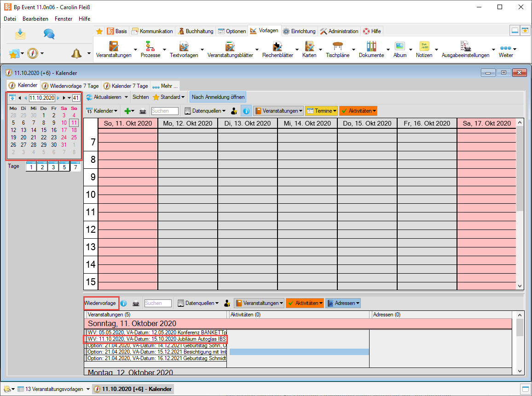532x396 pixels.
Task: Click the Suchen search field in calendar toolbar
Action: coord(165,111)
